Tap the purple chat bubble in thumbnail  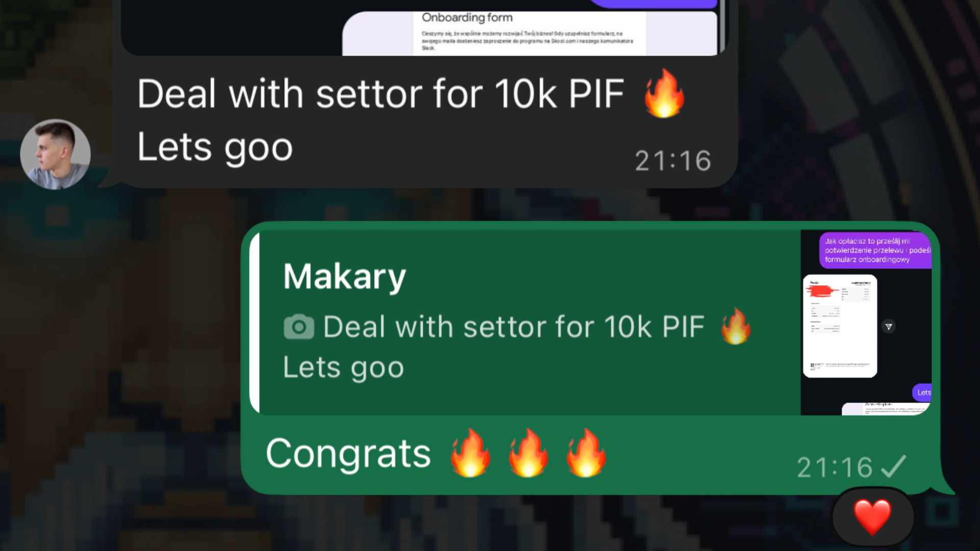875,250
